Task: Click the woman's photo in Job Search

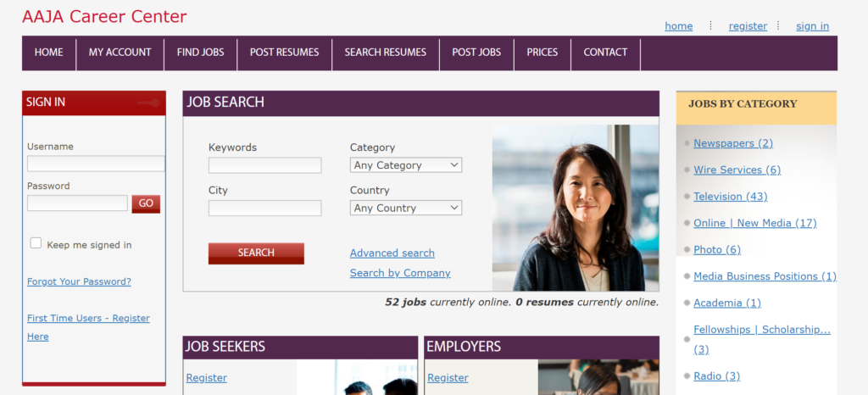Action: tap(576, 208)
